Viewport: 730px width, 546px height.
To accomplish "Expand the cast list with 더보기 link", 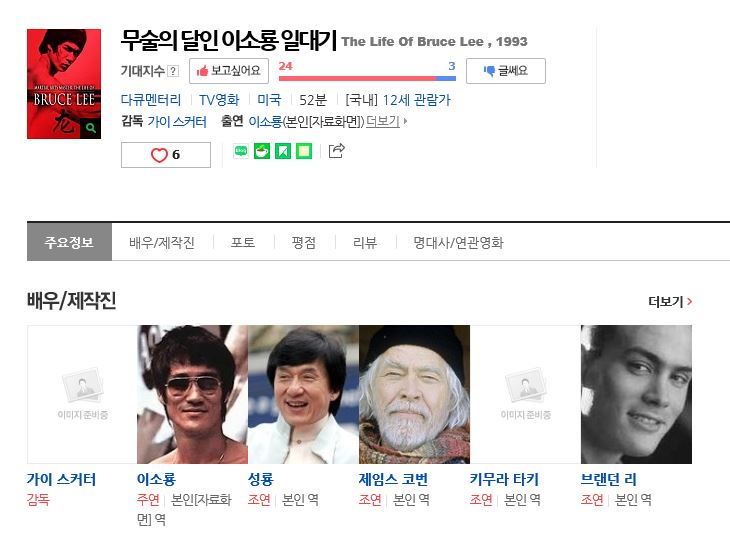I will coord(386,121).
